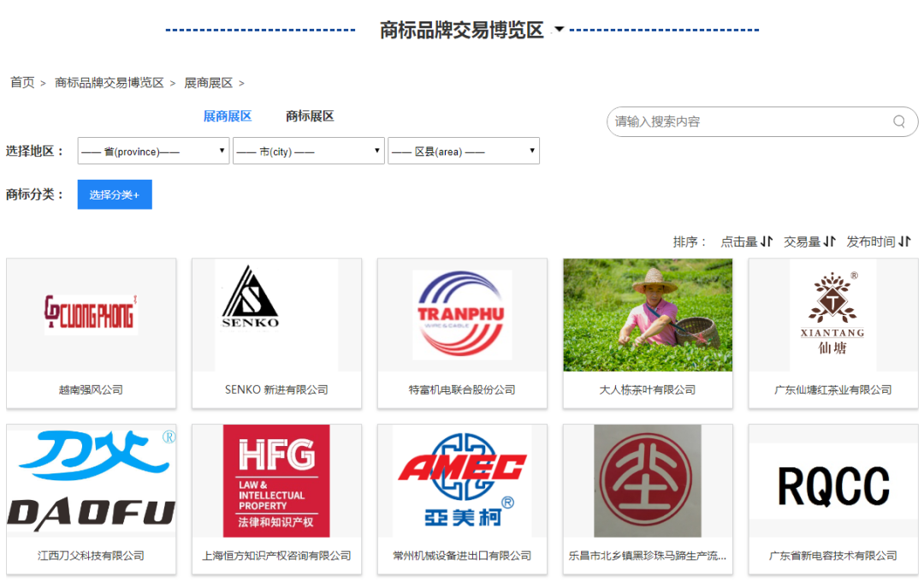Select the 常州机械设备进出口有限公司 company name
Image resolution: width=924 pixels, height=583 pixels.
[x=462, y=556]
